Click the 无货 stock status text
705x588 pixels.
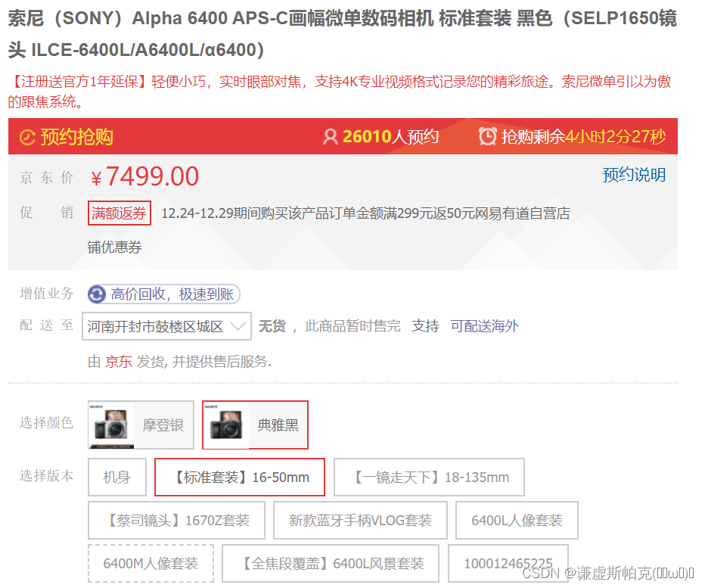click(x=272, y=326)
